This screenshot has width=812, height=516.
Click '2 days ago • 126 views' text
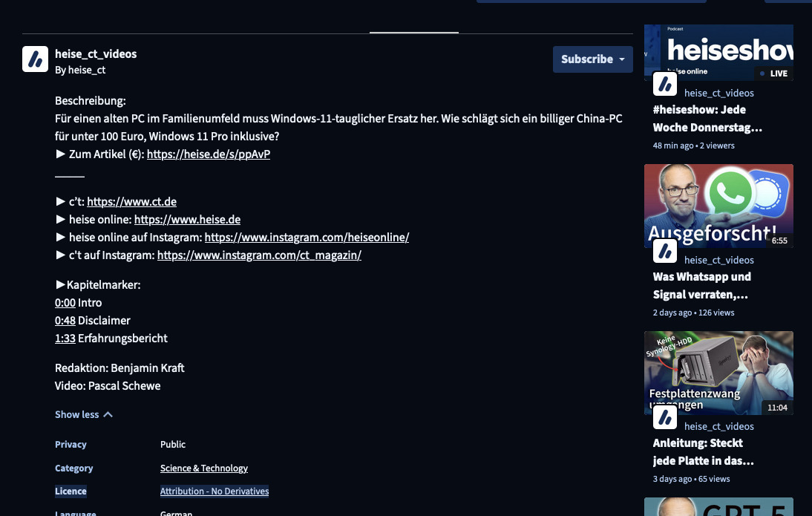click(693, 313)
